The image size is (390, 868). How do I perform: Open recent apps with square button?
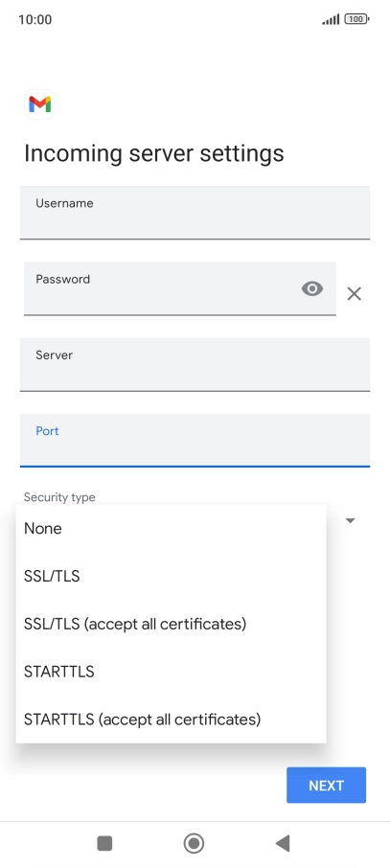coord(104,843)
